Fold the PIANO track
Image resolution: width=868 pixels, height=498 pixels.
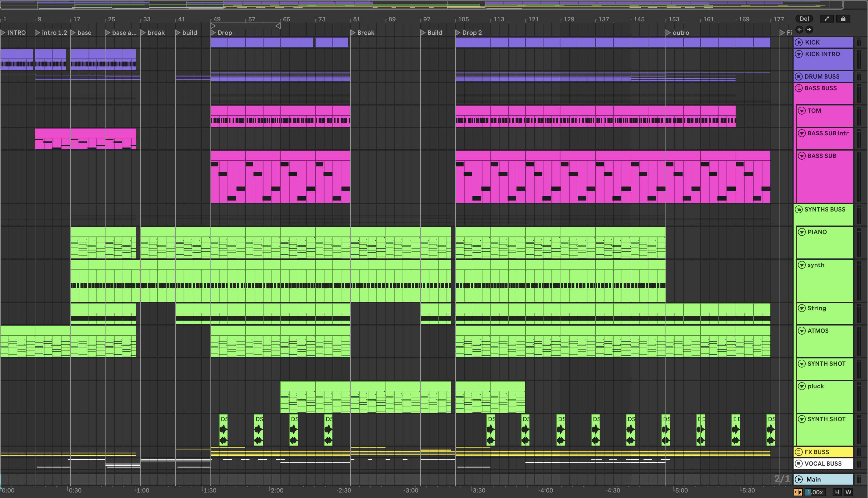802,232
